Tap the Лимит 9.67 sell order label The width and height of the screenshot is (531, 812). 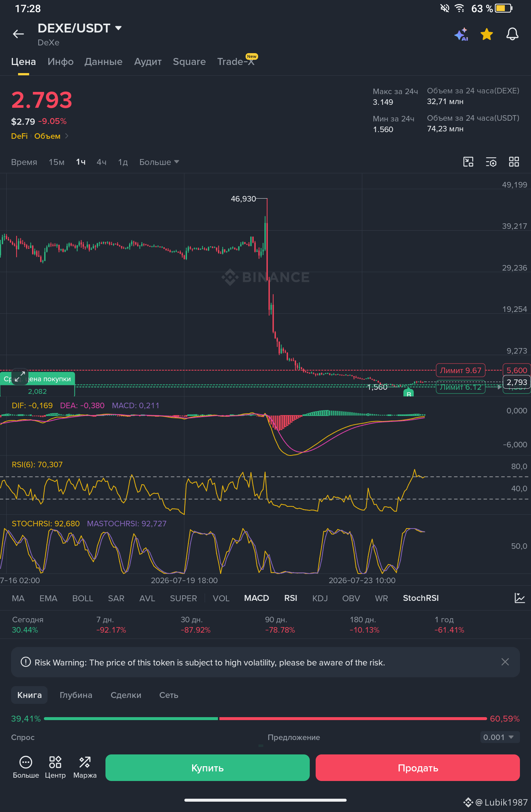(461, 370)
